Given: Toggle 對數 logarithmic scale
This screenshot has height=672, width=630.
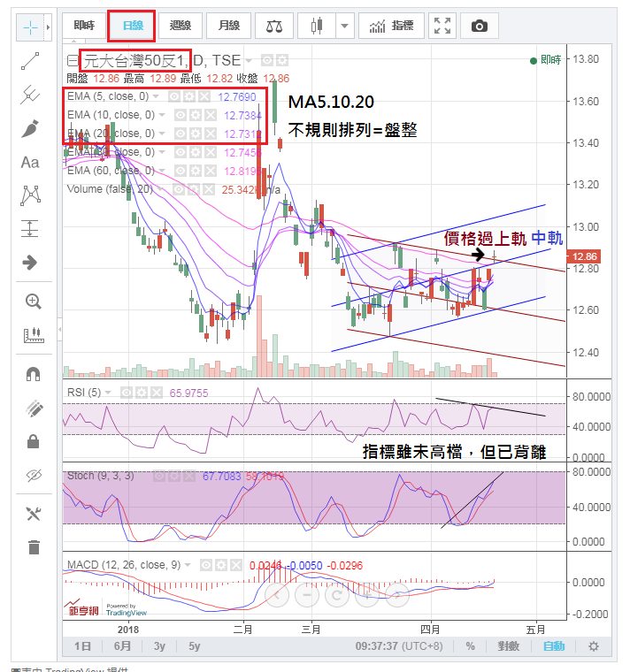Looking at the screenshot, I should click(508, 645).
